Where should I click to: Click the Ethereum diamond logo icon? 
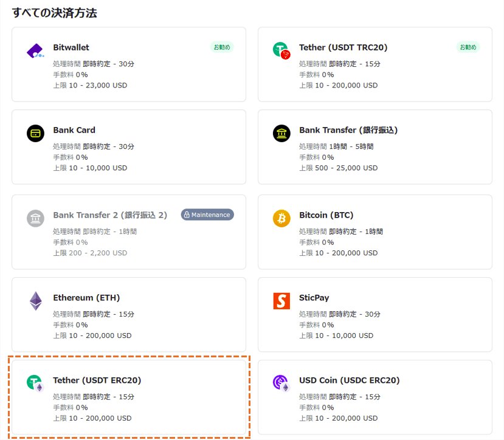pos(36,301)
